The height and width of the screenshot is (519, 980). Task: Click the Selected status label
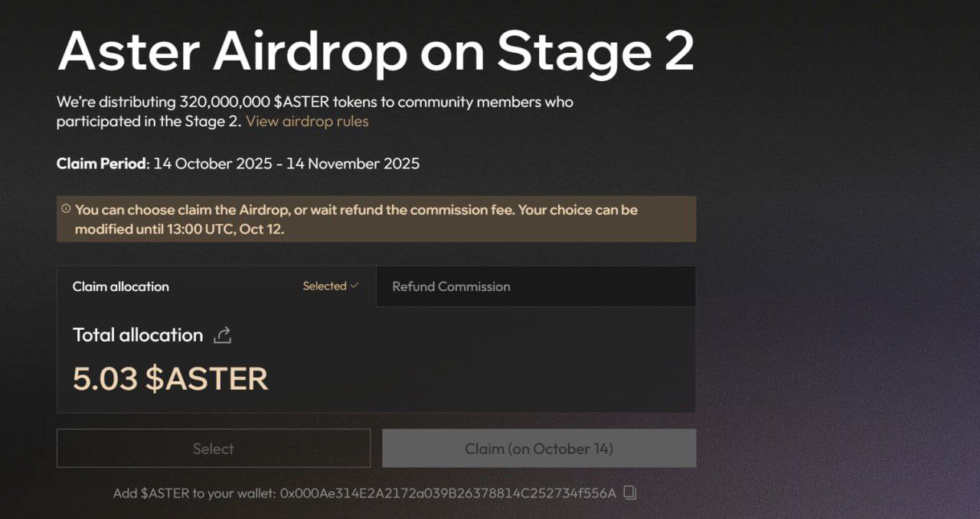(x=325, y=286)
